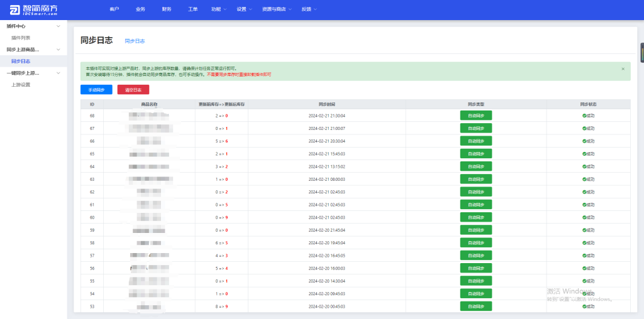Image resolution: width=644 pixels, height=319 pixels.
Task: Click the success check icon in row 58
Action: click(x=584, y=243)
